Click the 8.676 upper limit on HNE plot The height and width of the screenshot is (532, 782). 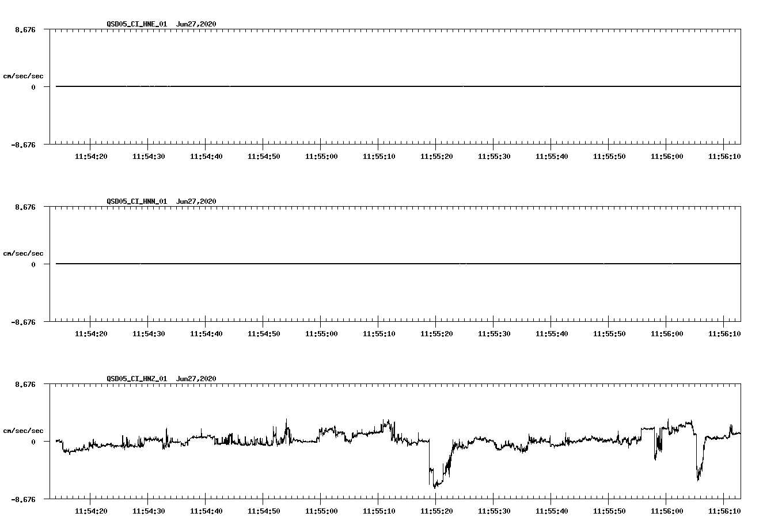tap(25, 29)
